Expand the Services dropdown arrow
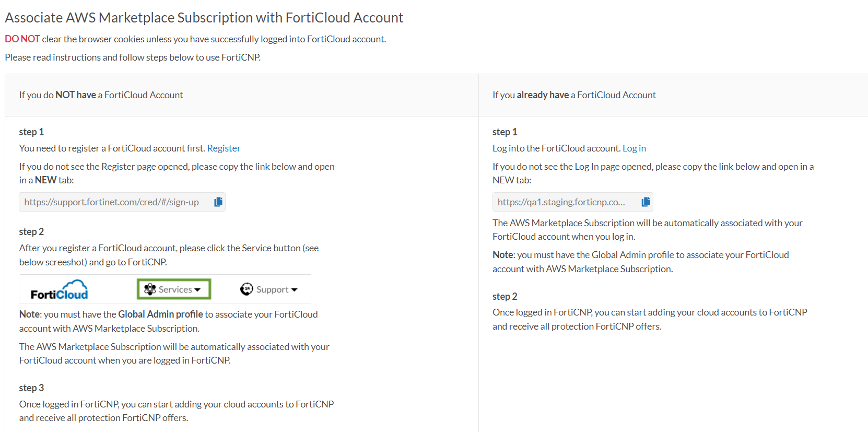Image resolution: width=868 pixels, height=432 pixels. point(197,290)
